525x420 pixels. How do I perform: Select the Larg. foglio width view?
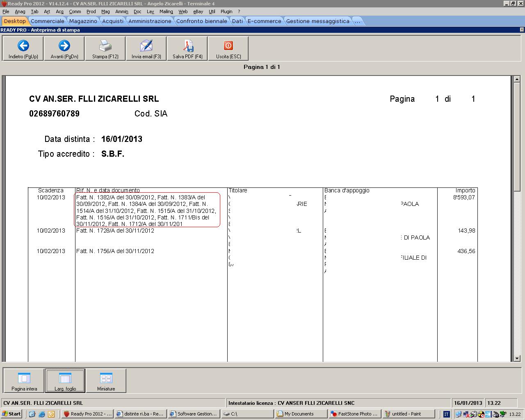[65, 381]
